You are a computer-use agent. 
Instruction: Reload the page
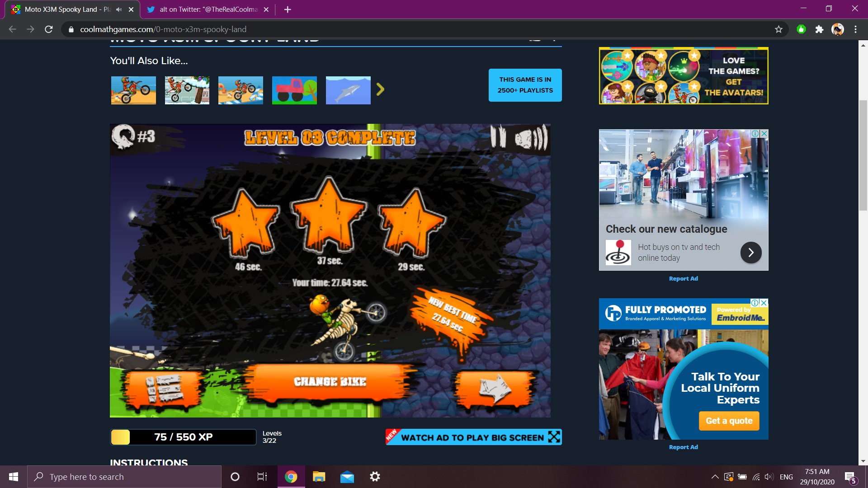(49, 29)
